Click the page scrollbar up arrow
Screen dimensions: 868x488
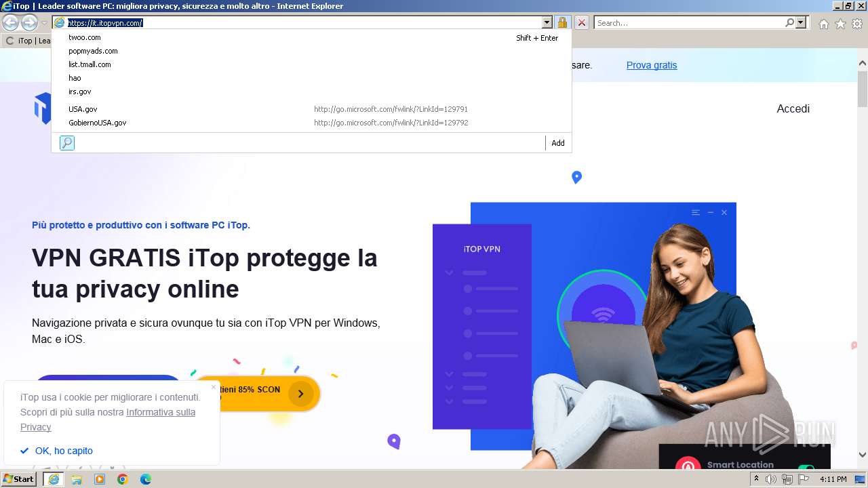[x=863, y=63]
